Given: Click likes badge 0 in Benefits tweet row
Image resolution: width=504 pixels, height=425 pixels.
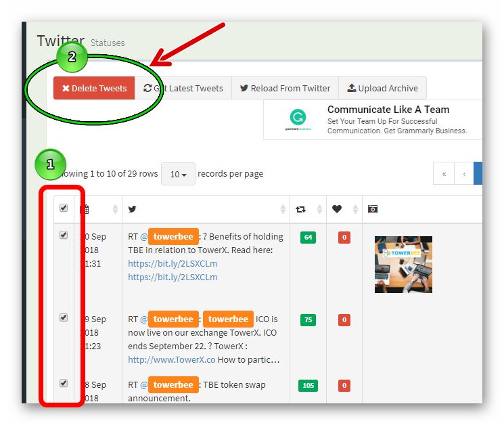Looking at the screenshot, I should click(x=344, y=238).
